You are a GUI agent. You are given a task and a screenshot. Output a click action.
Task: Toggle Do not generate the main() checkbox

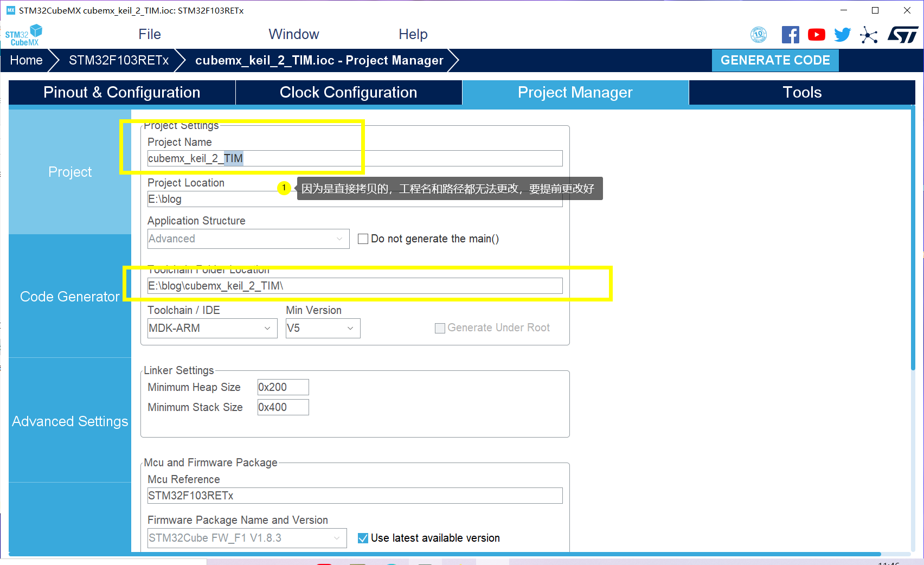pos(363,239)
